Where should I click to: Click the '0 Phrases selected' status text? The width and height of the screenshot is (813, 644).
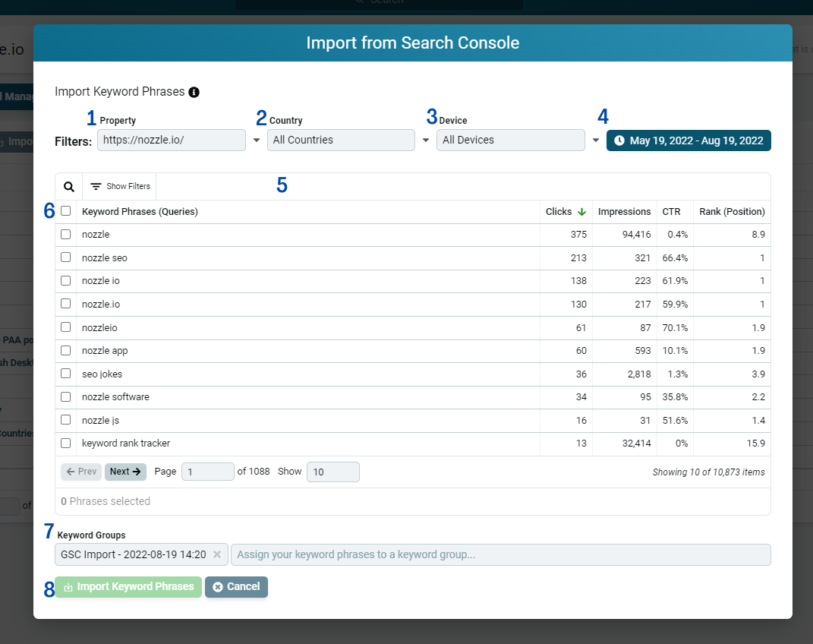106,501
